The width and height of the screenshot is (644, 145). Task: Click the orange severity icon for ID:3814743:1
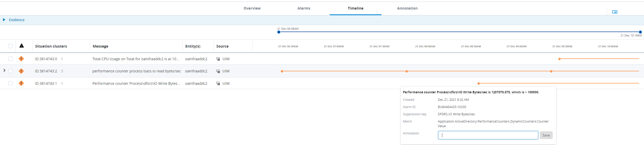(21, 83)
